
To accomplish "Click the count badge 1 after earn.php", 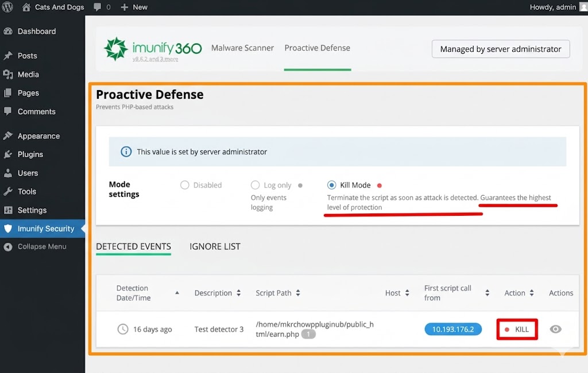I will pos(308,334).
